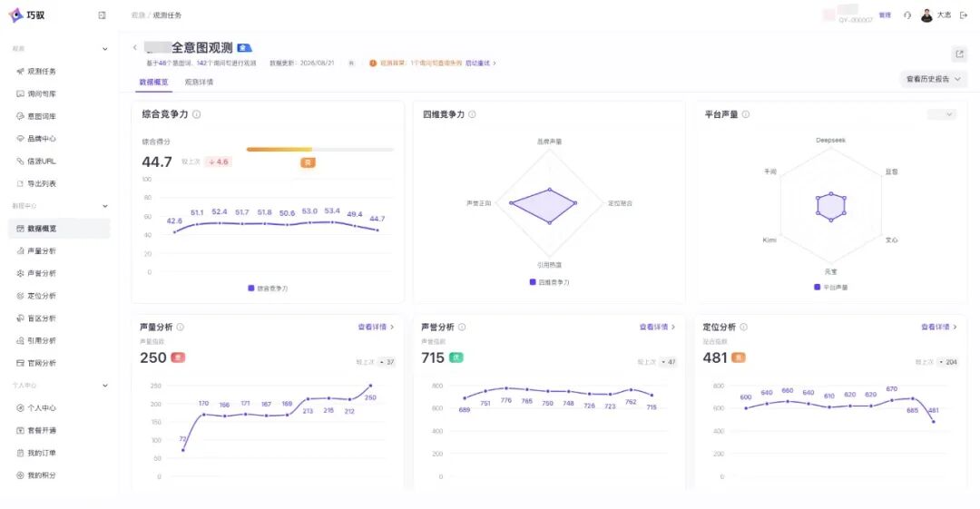
Task: Open 查看详情 link on 声量分析 card
Action: click(x=376, y=327)
